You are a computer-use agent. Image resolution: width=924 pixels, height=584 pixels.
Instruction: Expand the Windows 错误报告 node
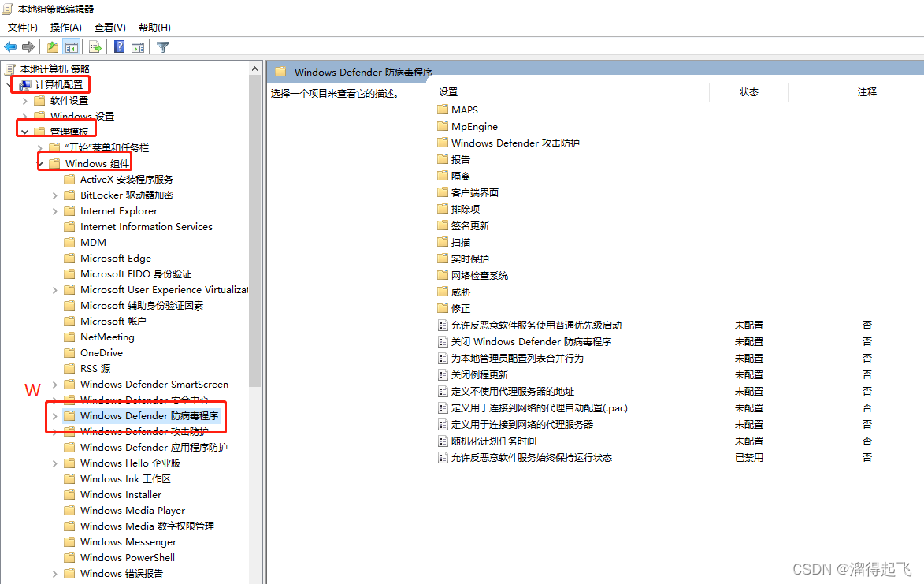click(x=55, y=574)
